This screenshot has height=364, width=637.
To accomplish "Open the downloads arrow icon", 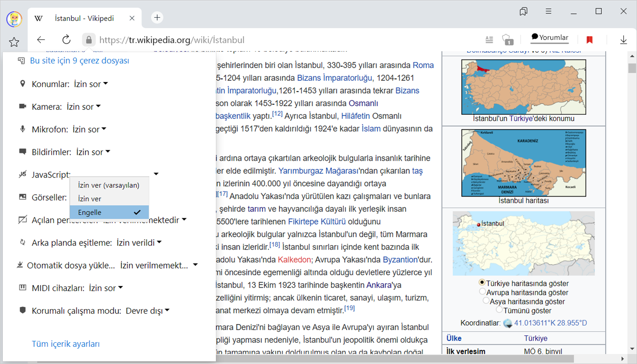I will tap(623, 40).
